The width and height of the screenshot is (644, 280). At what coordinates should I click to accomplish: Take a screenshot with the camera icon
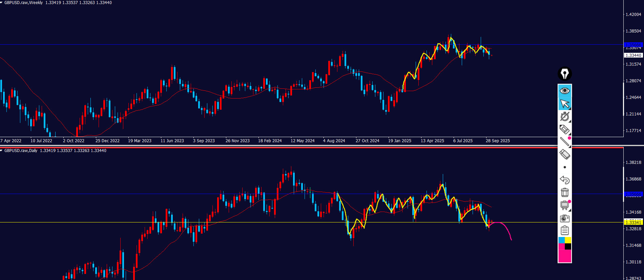tap(564, 218)
